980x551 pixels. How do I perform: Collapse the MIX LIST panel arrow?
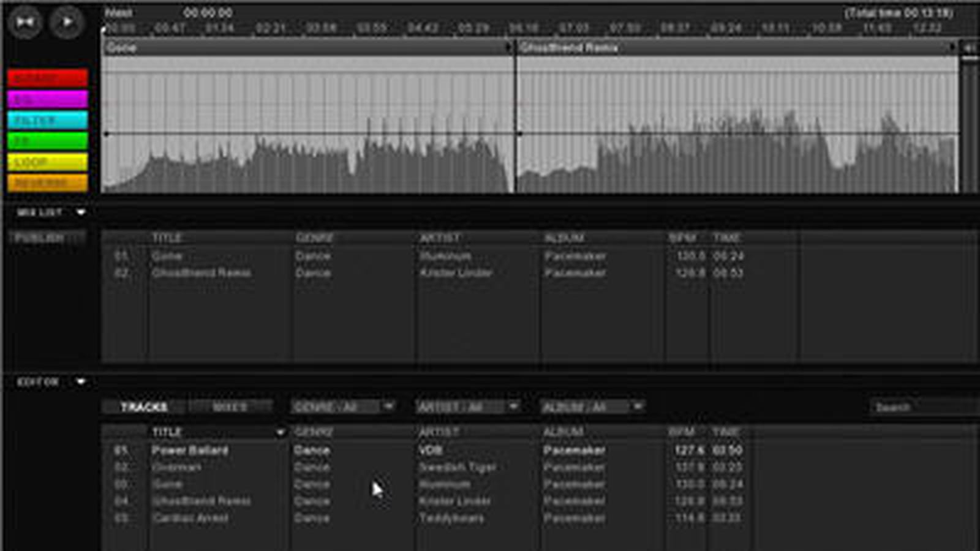tap(81, 212)
